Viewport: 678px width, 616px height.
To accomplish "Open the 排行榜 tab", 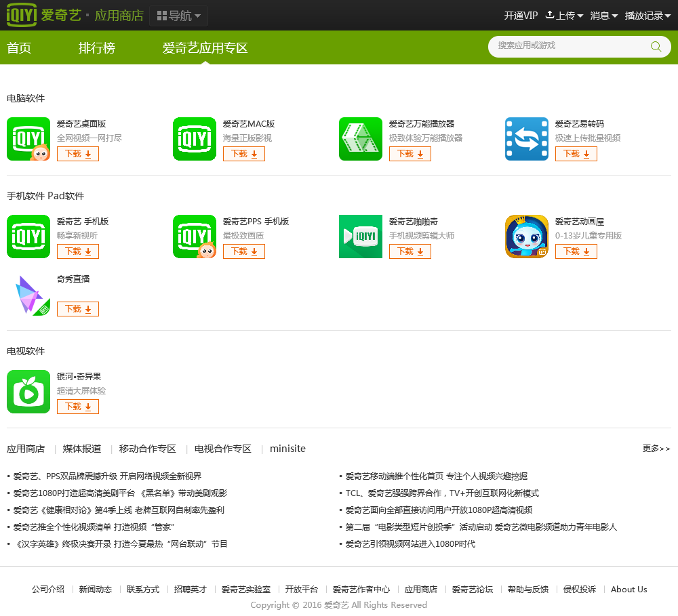I will point(97,47).
